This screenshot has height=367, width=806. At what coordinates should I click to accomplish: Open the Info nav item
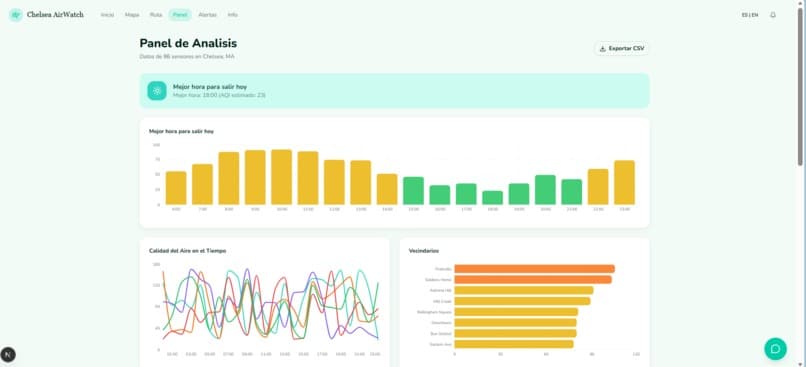tap(233, 15)
